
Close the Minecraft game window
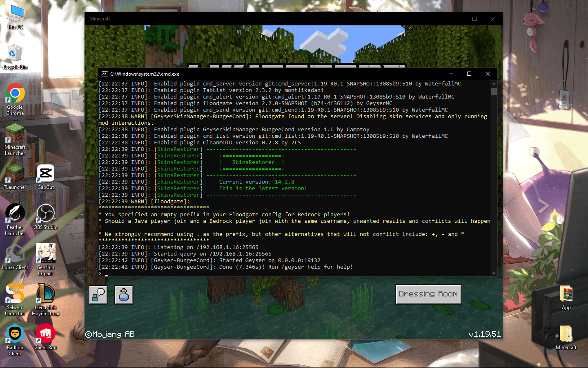(x=493, y=19)
